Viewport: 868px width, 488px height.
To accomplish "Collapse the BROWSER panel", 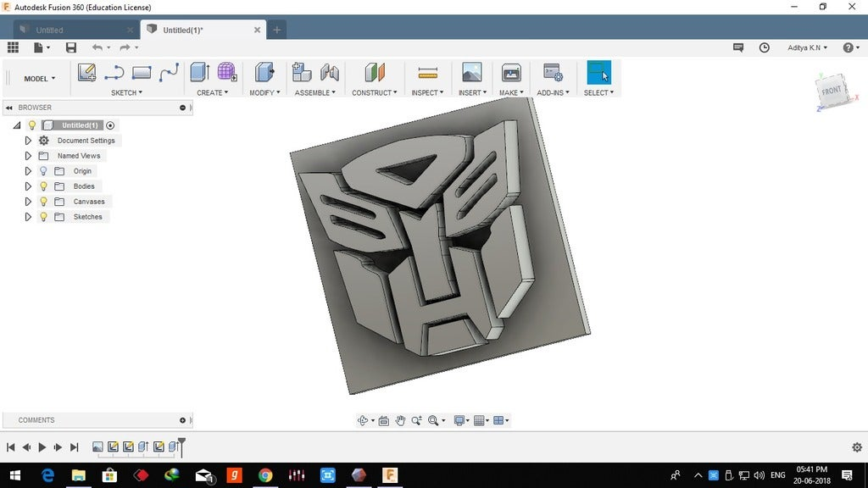I will tap(8, 108).
